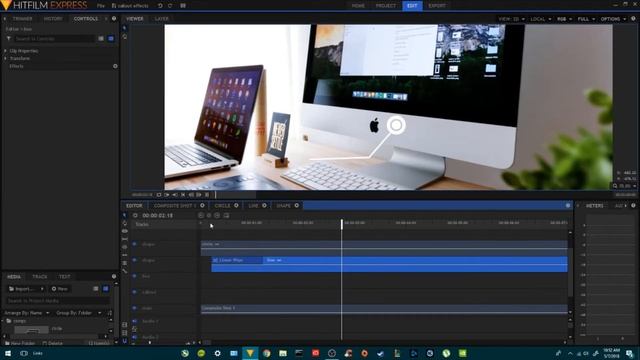
Task: Switch media panel to grid view
Action: (106, 289)
